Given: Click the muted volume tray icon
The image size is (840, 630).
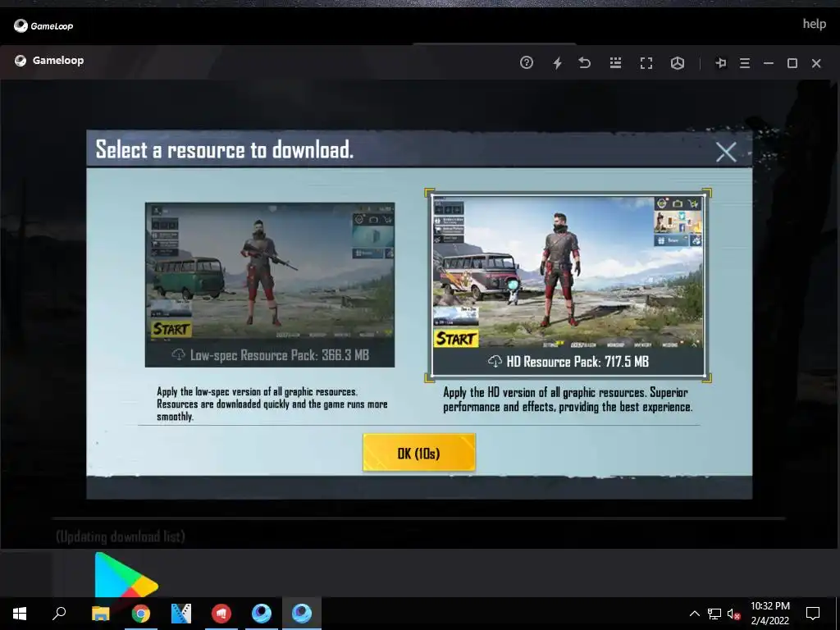Looking at the screenshot, I should click(x=733, y=614).
